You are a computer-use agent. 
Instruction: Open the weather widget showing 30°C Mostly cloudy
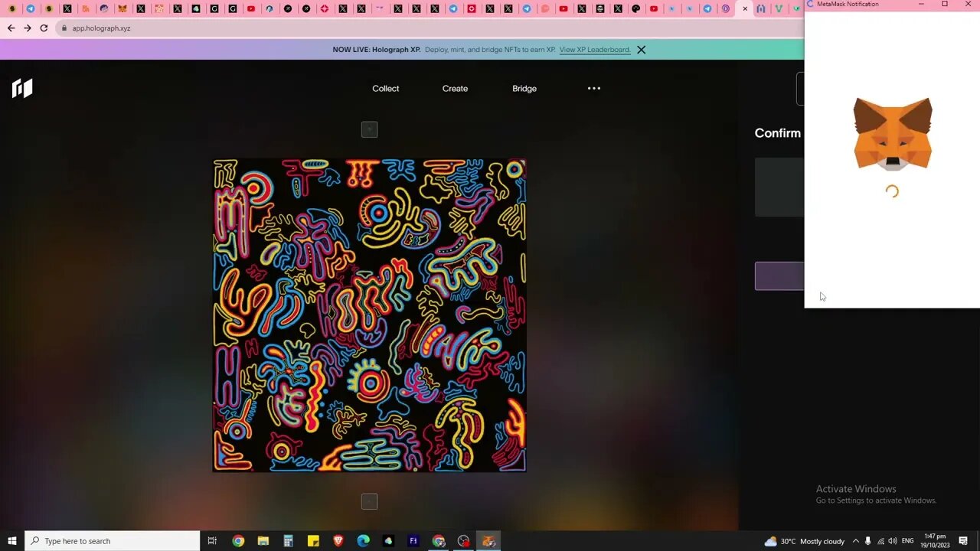(x=804, y=541)
